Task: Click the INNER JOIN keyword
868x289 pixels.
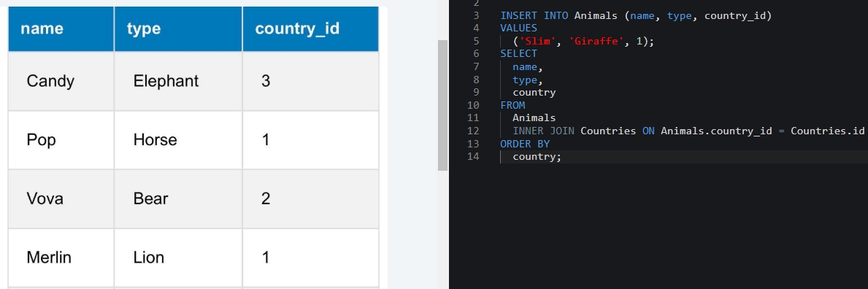Action: 543,131
